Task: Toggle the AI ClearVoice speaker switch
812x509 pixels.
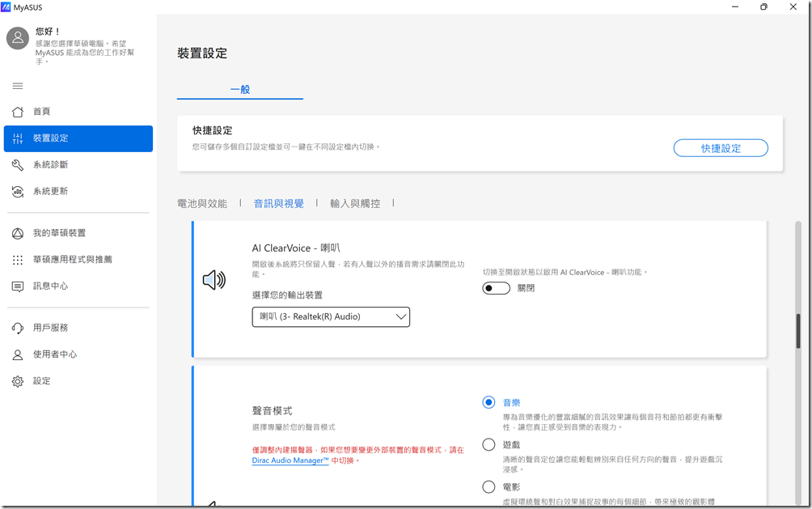Action: coord(496,288)
